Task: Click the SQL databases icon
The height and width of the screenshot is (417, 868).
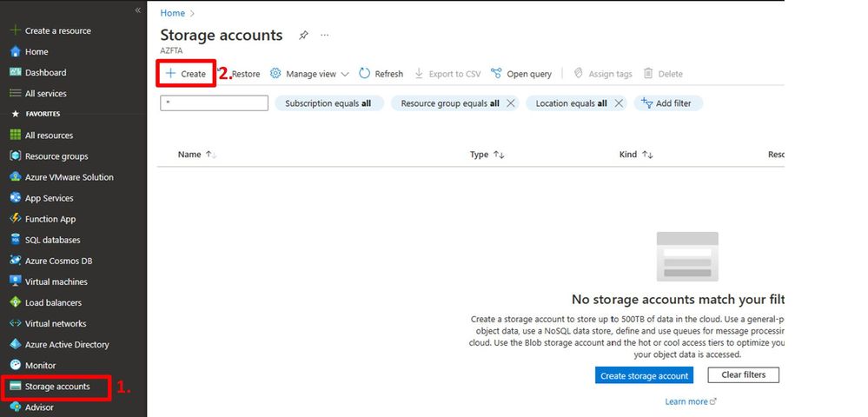Action: coord(16,240)
